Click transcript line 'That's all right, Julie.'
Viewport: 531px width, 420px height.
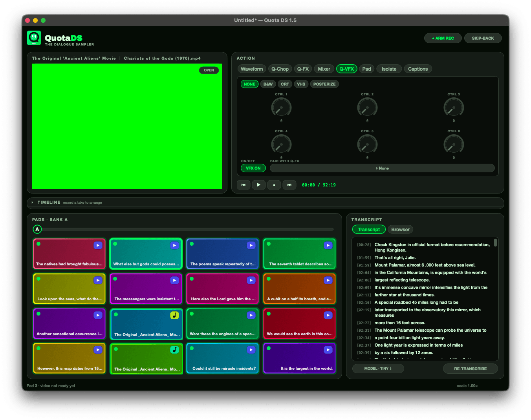[395, 257]
